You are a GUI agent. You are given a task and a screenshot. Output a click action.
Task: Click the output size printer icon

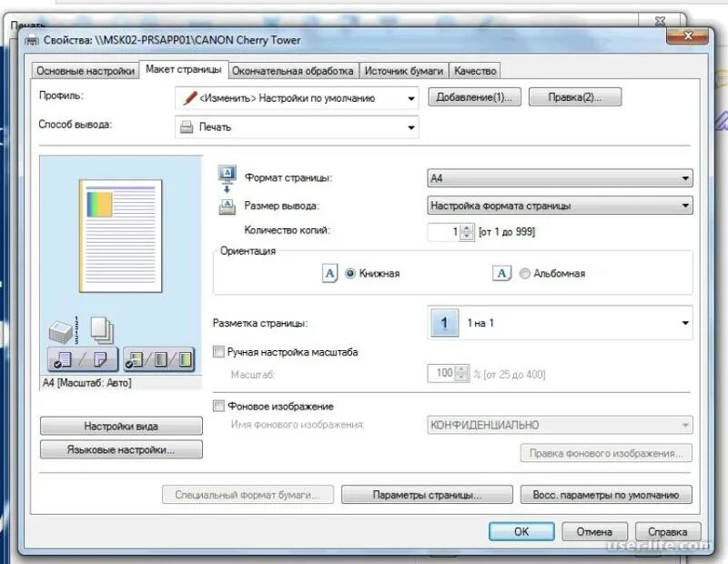[227, 206]
